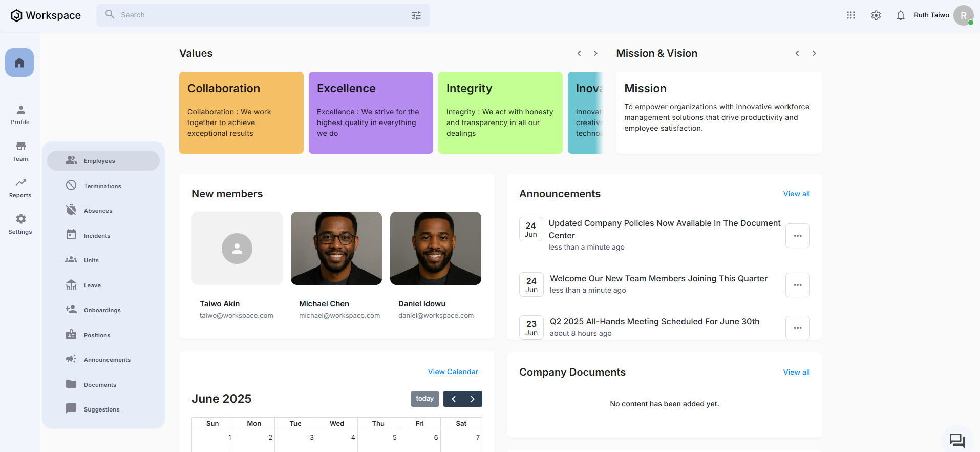Click View all for Announcements

pyautogui.click(x=796, y=194)
